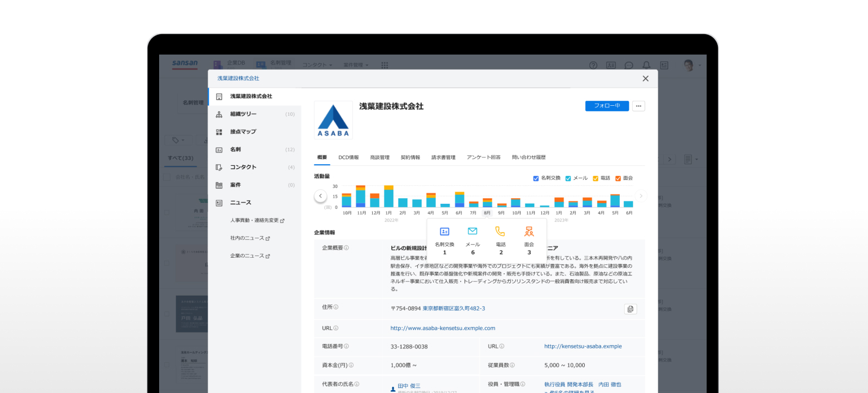Go to previous period in activity chart
Screen dimensions: 868x393
coord(320,196)
